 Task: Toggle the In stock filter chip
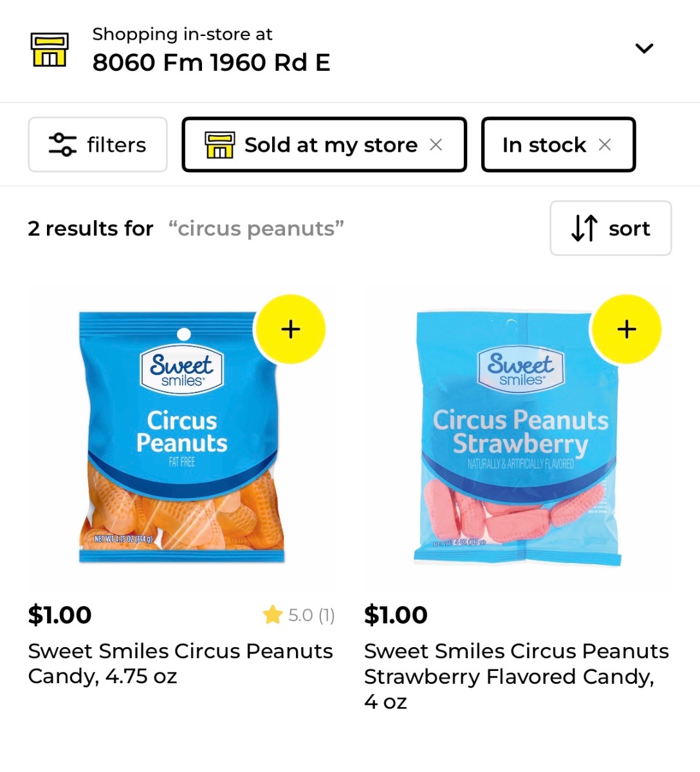click(x=558, y=145)
